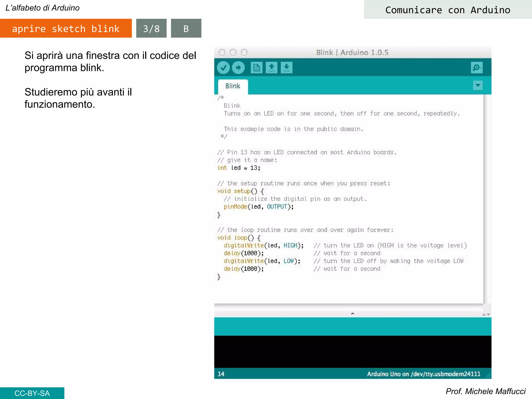Click the 'CC-BY-SA' license label
Image resolution: width=532 pixels, height=399 pixels.
point(32,393)
